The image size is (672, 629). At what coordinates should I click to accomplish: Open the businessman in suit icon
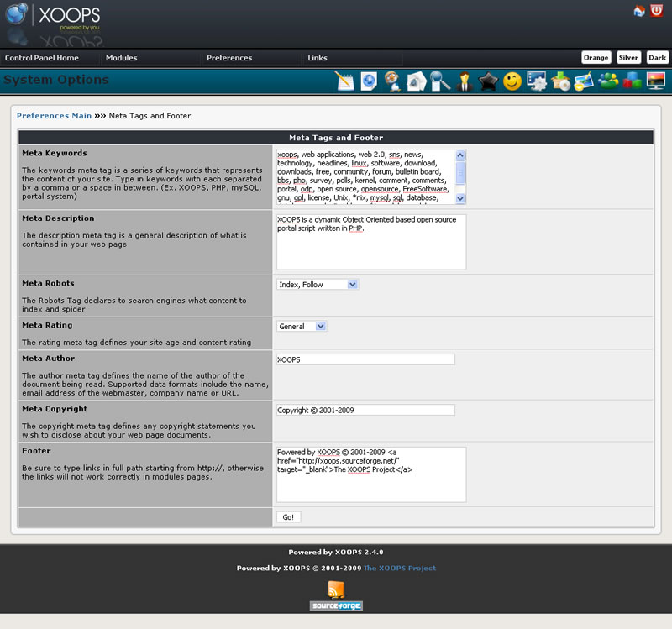[x=465, y=81]
